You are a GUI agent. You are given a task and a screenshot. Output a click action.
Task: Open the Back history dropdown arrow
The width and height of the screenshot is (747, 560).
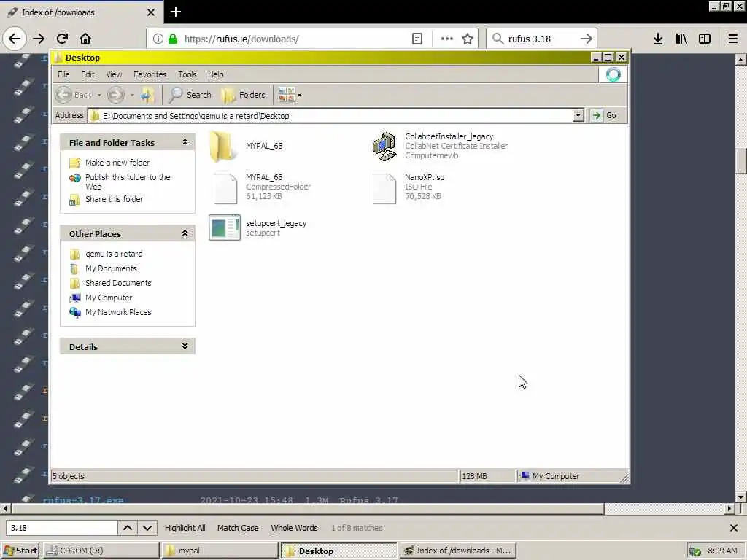(x=99, y=95)
